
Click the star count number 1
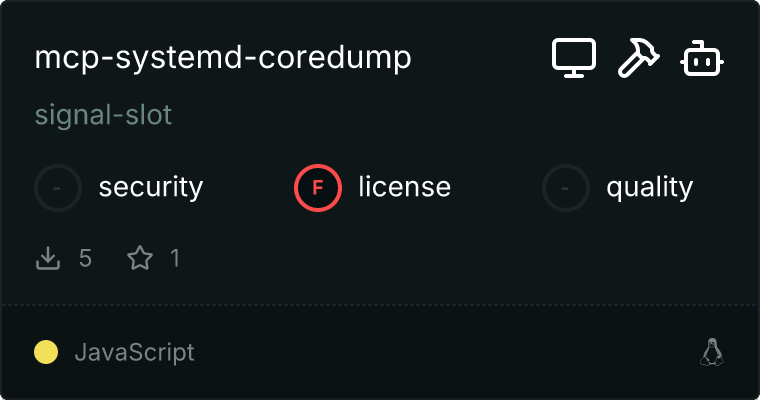tap(175, 258)
